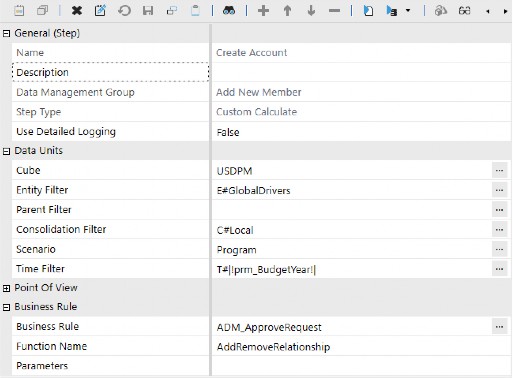Click the plus add icon
The width and height of the screenshot is (513, 378).
[263, 11]
